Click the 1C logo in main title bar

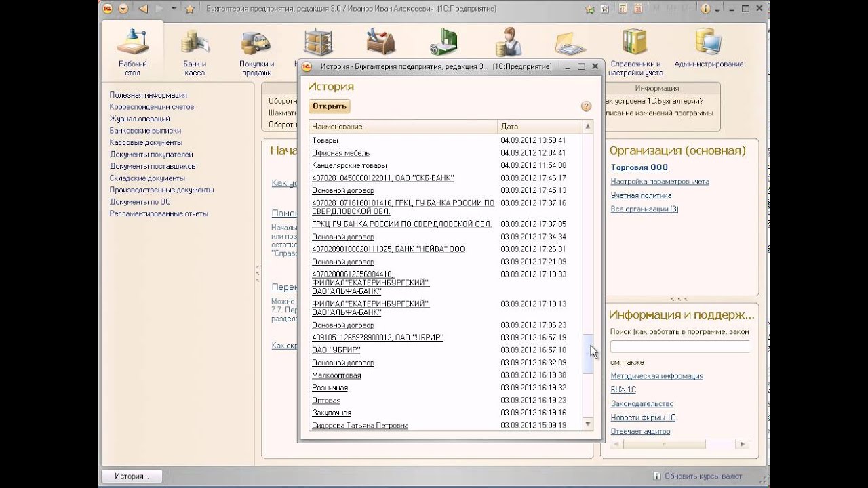[108, 9]
